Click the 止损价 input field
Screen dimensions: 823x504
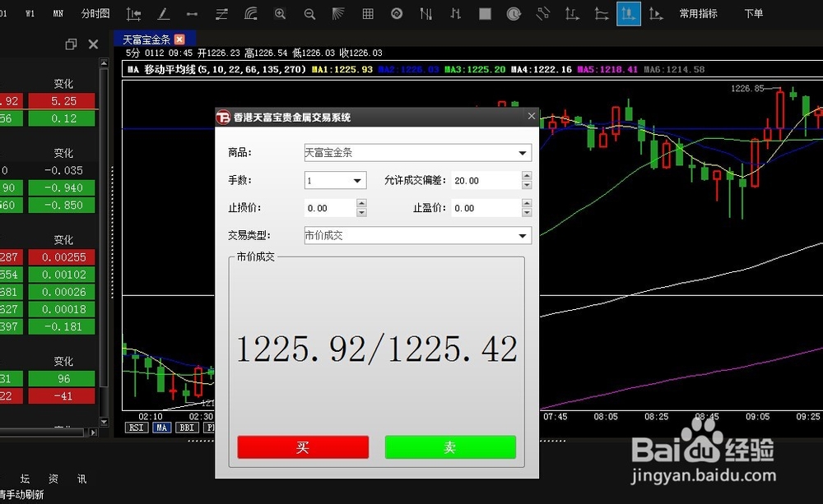[330, 208]
